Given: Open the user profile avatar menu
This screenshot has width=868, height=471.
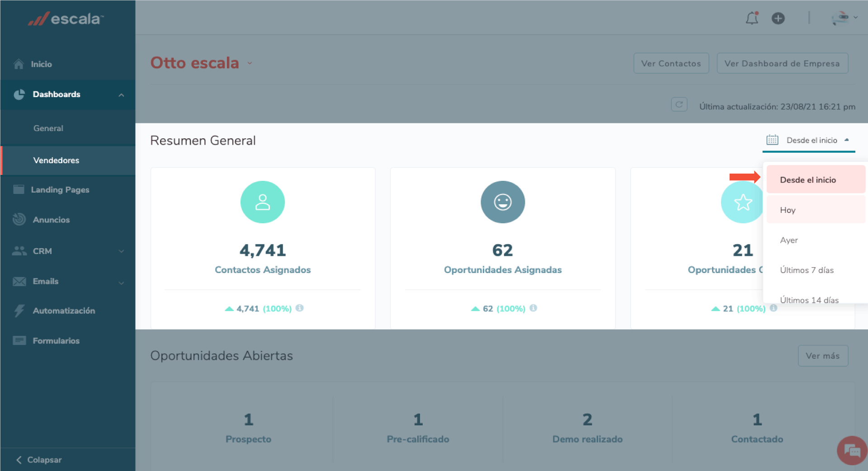Looking at the screenshot, I should click(844, 18).
